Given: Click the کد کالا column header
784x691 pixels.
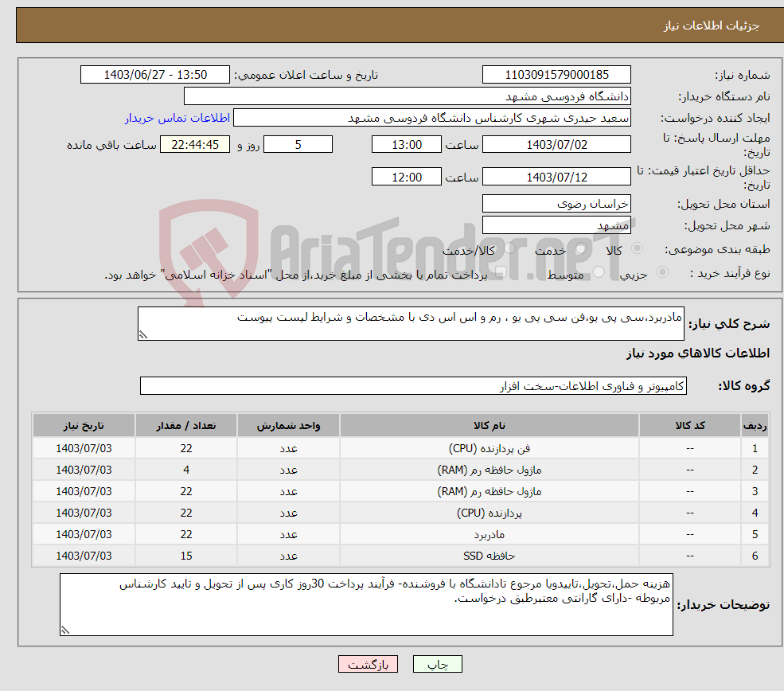Looking at the screenshot, I should click(690, 425).
